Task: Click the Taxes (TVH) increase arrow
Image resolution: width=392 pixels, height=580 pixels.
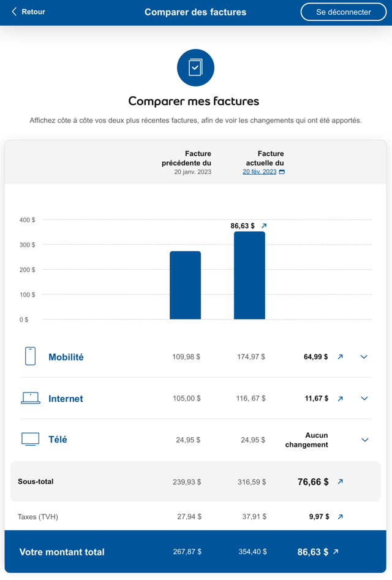Action: [x=341, y=517]
